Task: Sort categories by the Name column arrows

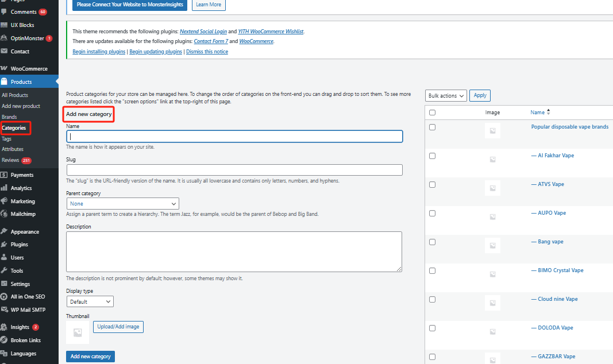Action: click(548, 113)
